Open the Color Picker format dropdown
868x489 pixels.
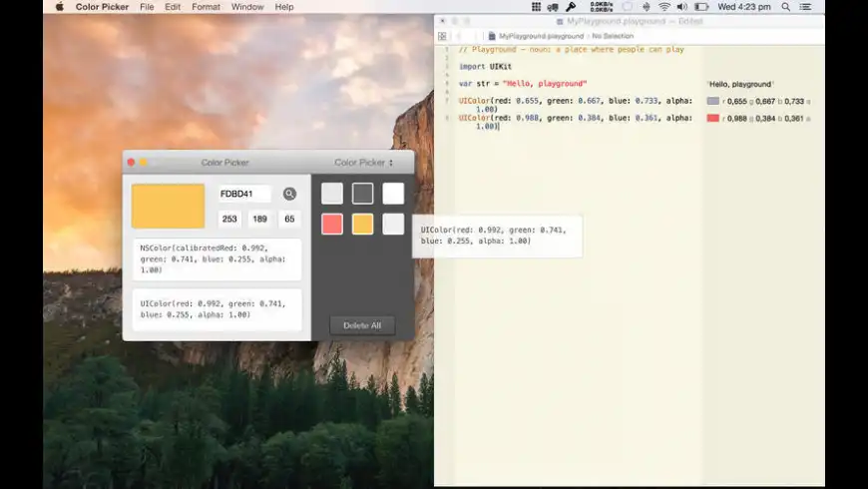(363, 163)
